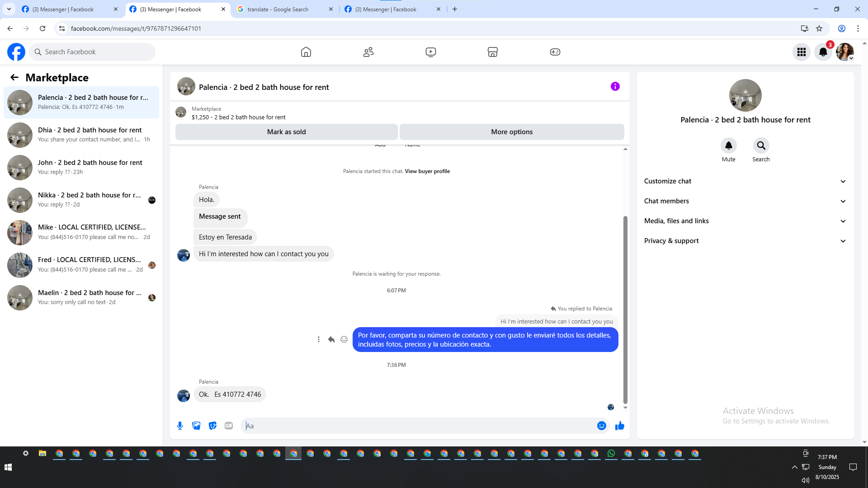Mute this conversation
The image size is (868, 488).
click(x=728, y=145)
